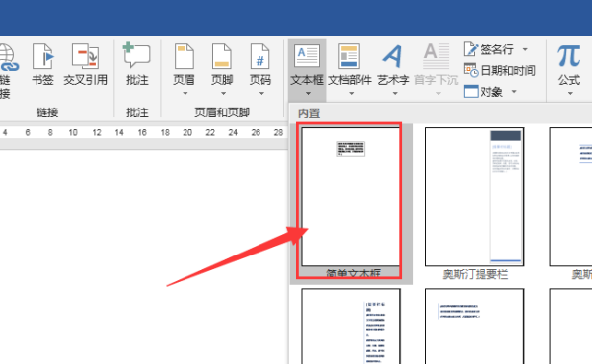592x364 pixels.
Task: Click the Footer (页脚) icon
Action: pyautogui.click(x=222, y=56)
